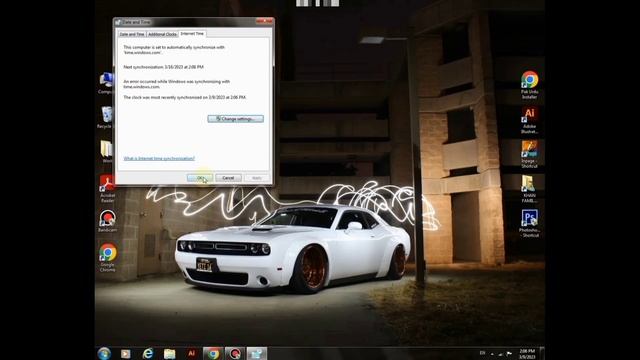Show hidden tray icons arrow
Image resolution: width=640 pixels, height=360 pixels.
(x=492, y=354)
